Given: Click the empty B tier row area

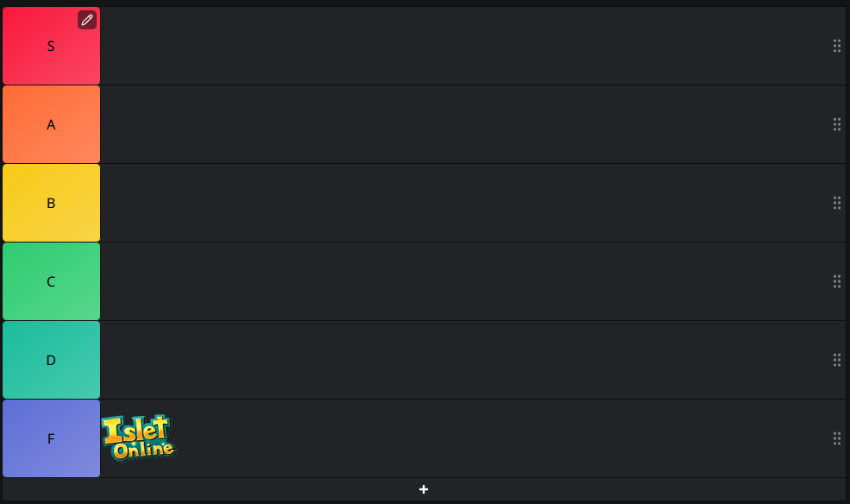Looking at the screenshot, I should tap(465, 203).
